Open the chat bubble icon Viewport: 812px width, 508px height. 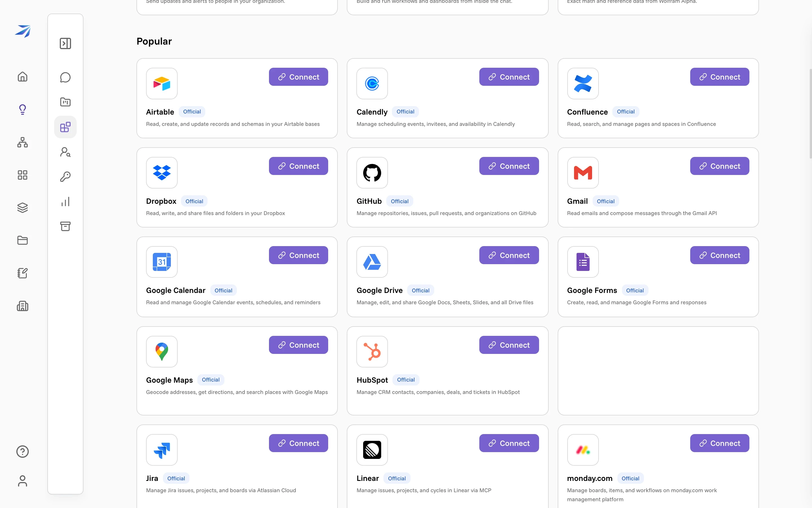(65, 77)
